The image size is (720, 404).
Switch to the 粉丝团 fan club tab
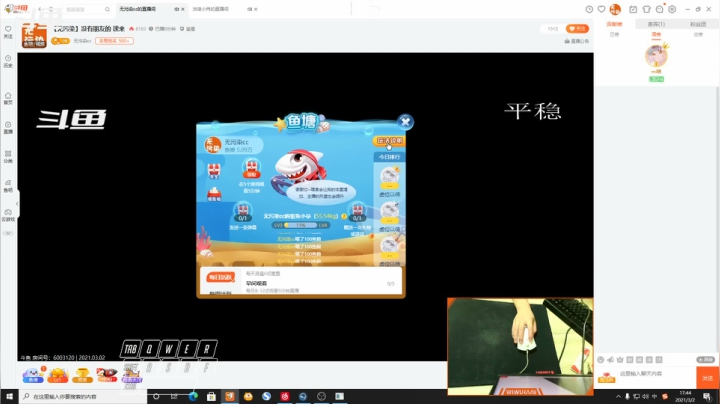698,24
